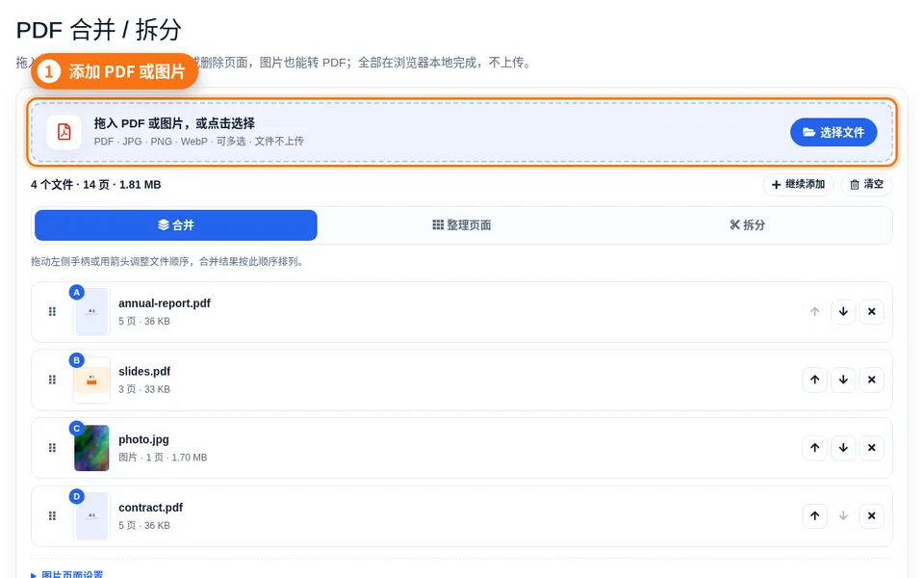924x578 pixels.
Task: Move slides.pdf up in the order
Action: (814, 380)
